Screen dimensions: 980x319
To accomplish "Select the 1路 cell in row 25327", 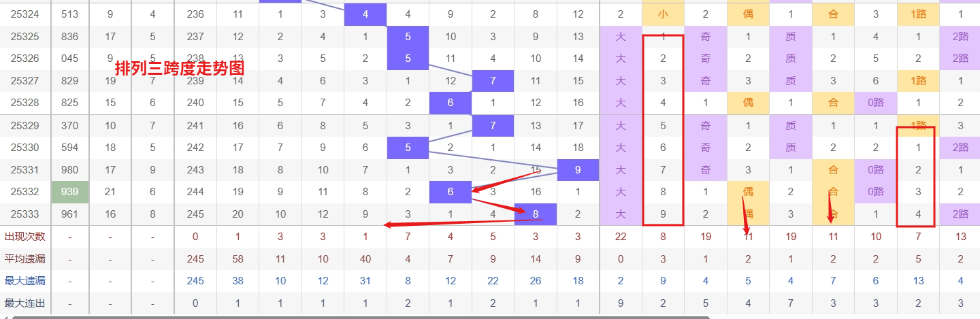I will tap(918, 81).
